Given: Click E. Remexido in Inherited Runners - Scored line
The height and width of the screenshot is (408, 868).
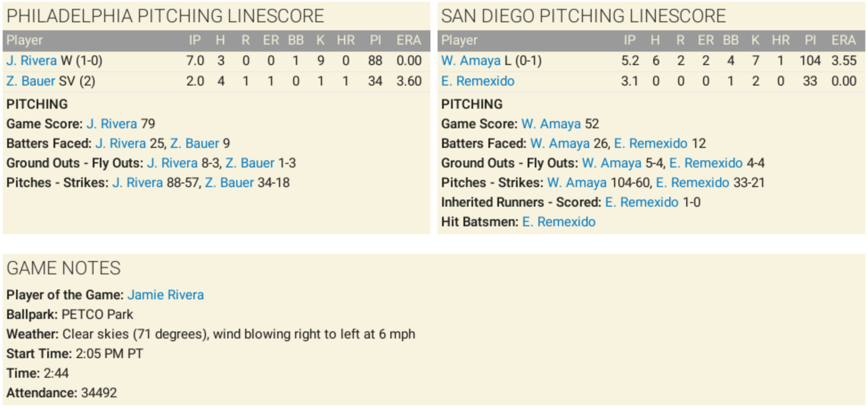Looking at the screenshot, I should (642, 202).
